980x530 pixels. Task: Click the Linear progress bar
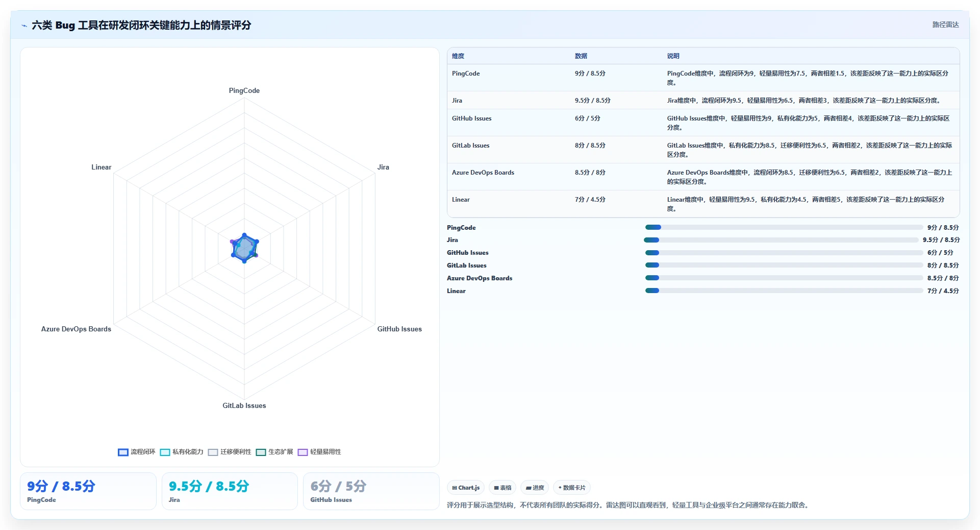(x=784, y=291)
